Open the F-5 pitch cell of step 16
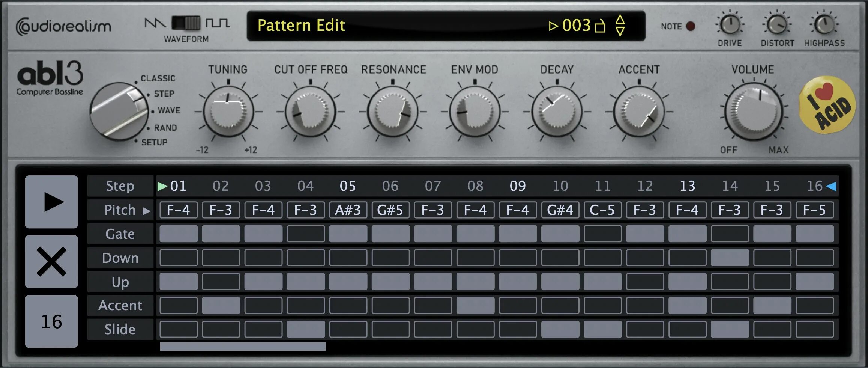Viewport: 868px width, 368px height. point(815,210)
